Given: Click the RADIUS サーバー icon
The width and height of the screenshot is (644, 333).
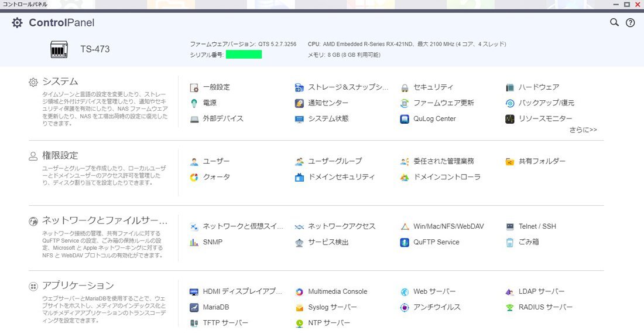Looking at the screenshot, I should [510, 308].
